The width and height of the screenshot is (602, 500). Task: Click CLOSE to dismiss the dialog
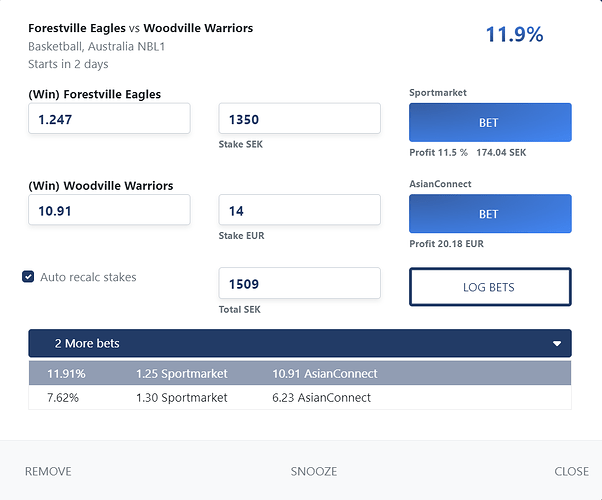click(572, 471)
